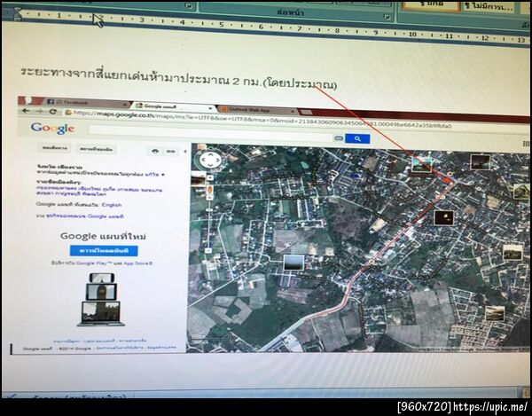532x416 pixels.
Task: Open the dropdown arrow beside the edit link
Action: click(x=163, y=175)
